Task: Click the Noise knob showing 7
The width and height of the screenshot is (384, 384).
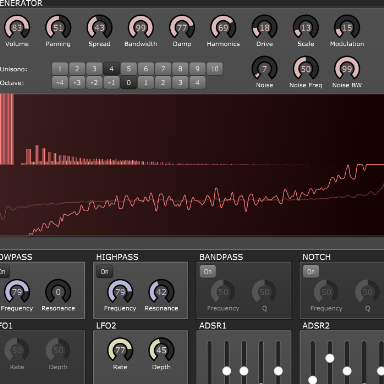Action: point(264,69)
